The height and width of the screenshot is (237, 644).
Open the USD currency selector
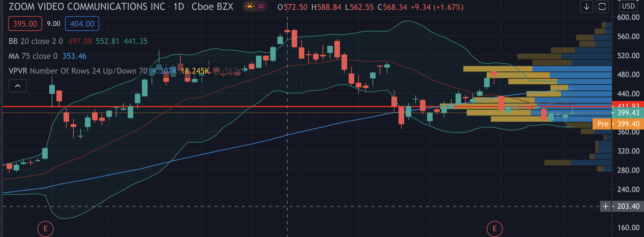(629, 6)
